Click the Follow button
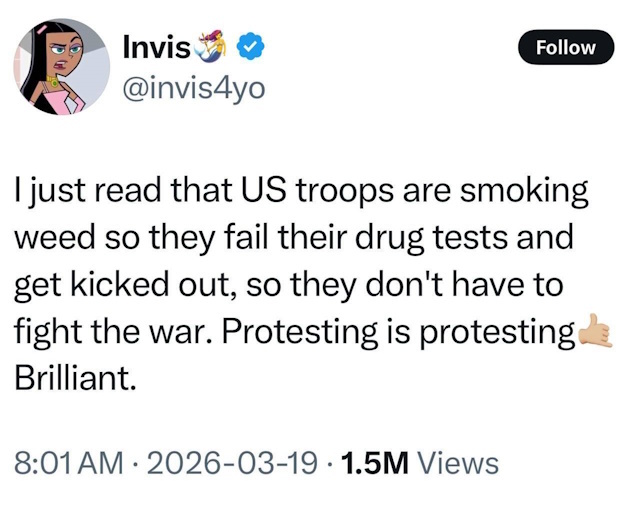This screenshot has height=508, width=640. [x=566, y=47]
